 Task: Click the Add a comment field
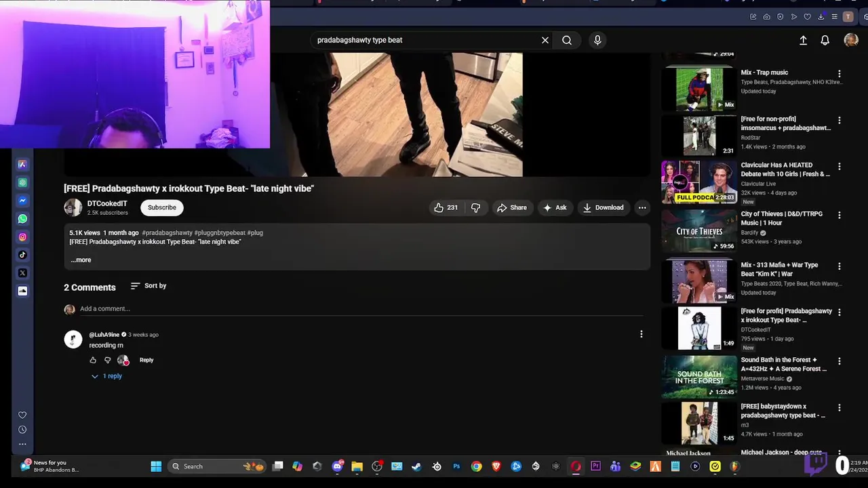(363, 309)
